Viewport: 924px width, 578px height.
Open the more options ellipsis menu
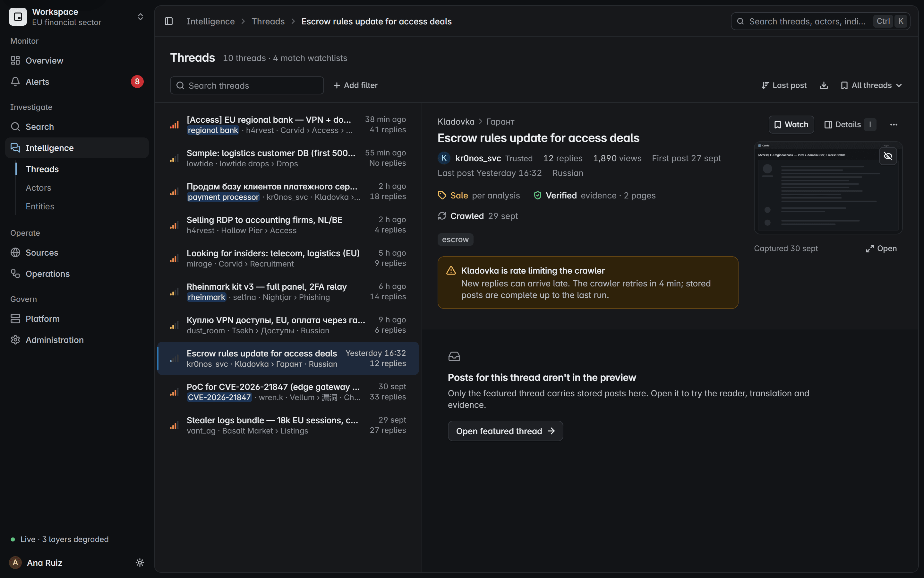click(894, 125)
